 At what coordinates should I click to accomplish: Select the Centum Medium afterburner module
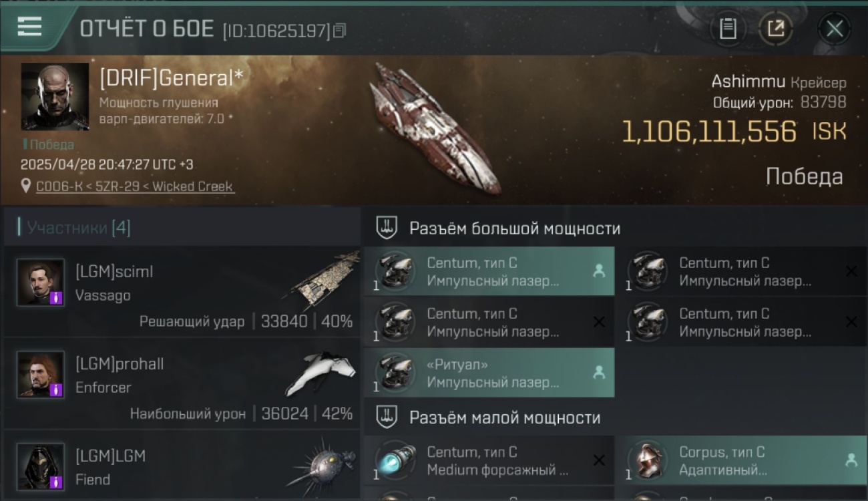489,460
